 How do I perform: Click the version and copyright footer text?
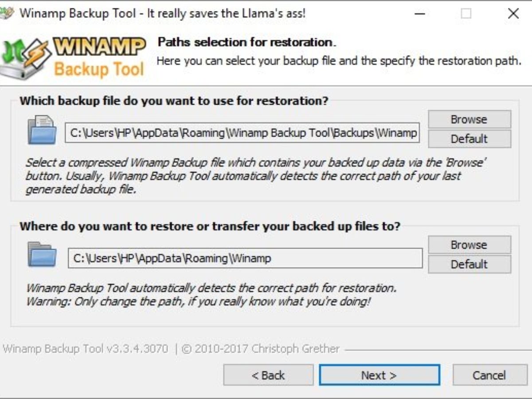pyautogui.click(x=171, y=349)
